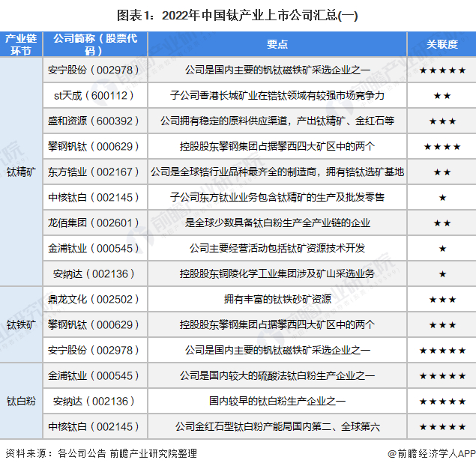
Task: Click the @前瞻经济学人APP credit text
Action: pos(432,453)
